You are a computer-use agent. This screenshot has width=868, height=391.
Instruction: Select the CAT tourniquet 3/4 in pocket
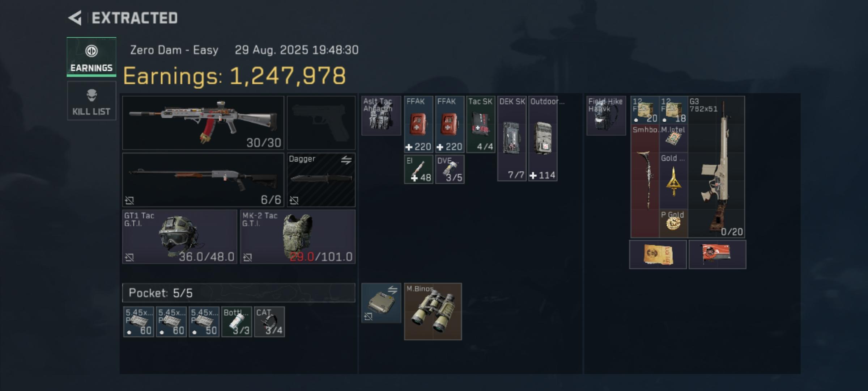point(269,322)
